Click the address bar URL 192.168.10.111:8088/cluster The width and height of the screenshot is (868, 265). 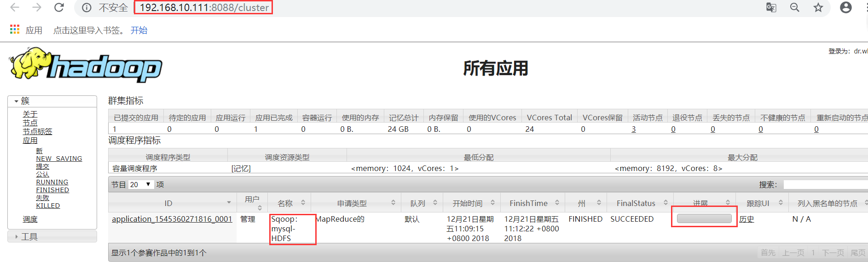coord(204,8)
